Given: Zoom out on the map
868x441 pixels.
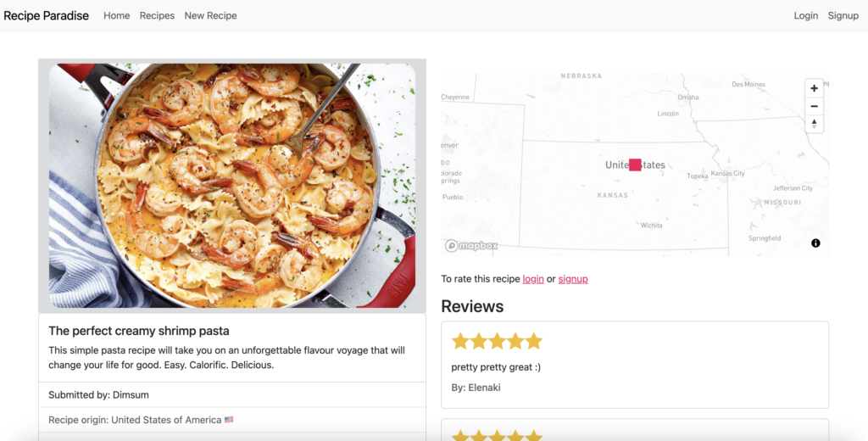Looking at the screenshot, I should [814, 106].
